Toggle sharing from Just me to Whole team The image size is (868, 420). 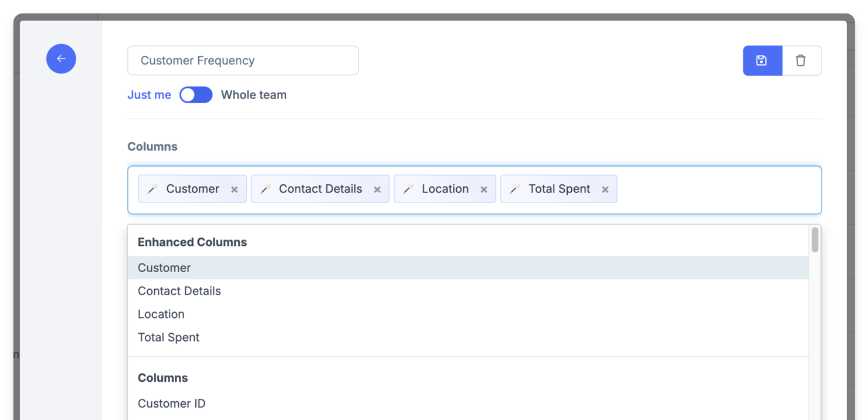(x=196, y=94)
